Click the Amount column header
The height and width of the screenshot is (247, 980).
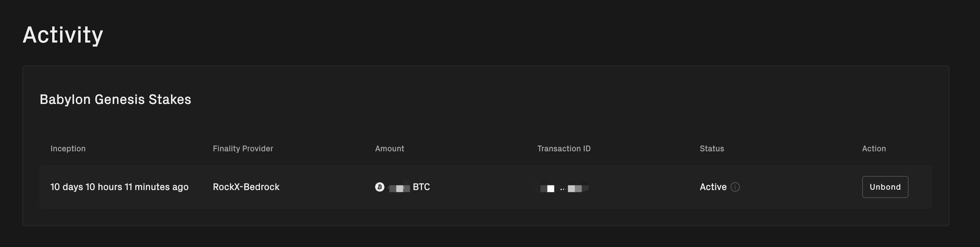[x=389, y=149]
